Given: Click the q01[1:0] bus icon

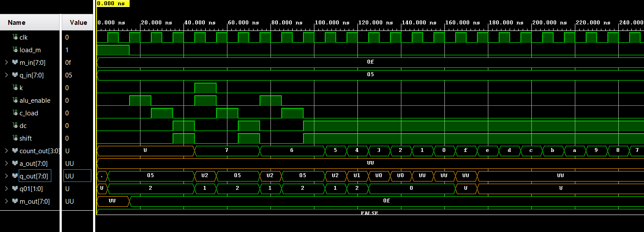Looking at the screenshot, I should pyautogui.click(x=15, y=189).
